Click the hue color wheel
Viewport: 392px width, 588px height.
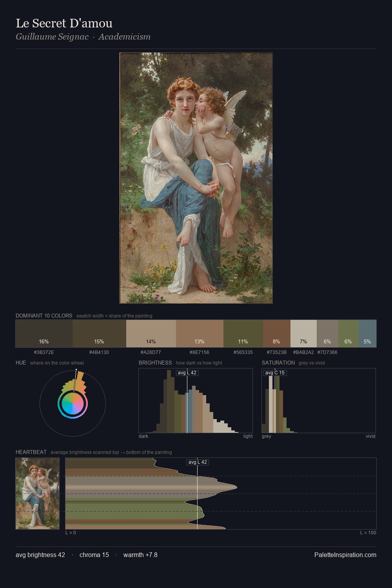[73, 403]
